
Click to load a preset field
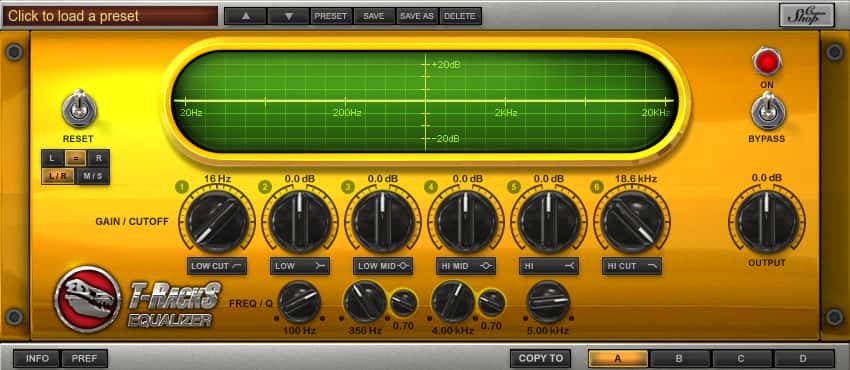110,16
